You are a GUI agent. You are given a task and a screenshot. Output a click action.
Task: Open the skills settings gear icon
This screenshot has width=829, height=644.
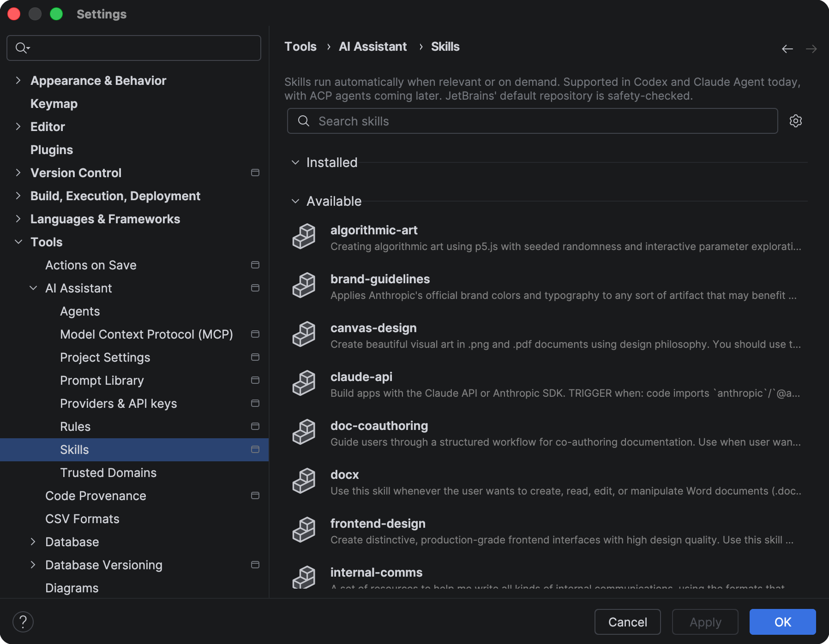point(795,121)
